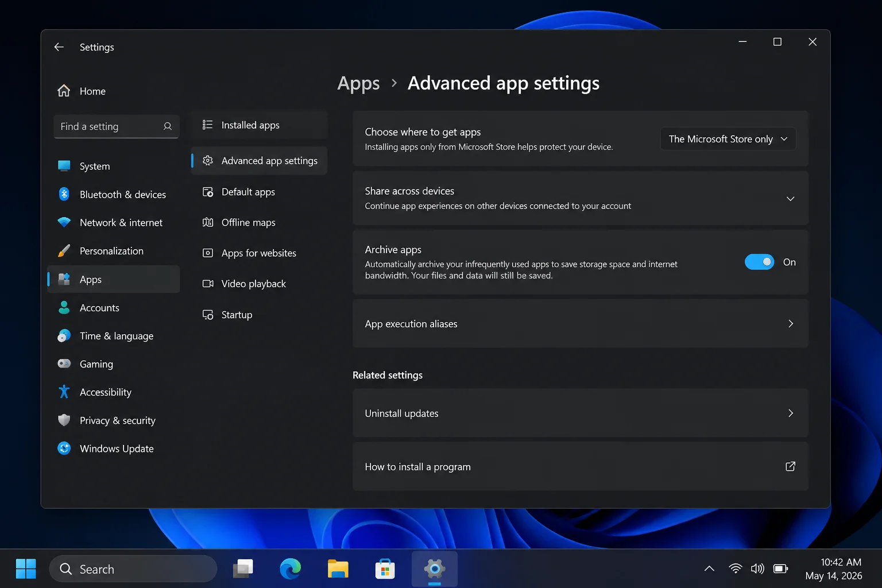Click the Settings gear on taskbar
Viewport: 882px width, 588px height.
435,568
